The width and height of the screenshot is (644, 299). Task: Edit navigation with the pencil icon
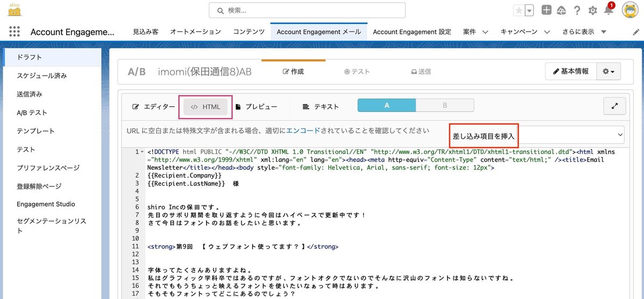(x=636, y=32)
